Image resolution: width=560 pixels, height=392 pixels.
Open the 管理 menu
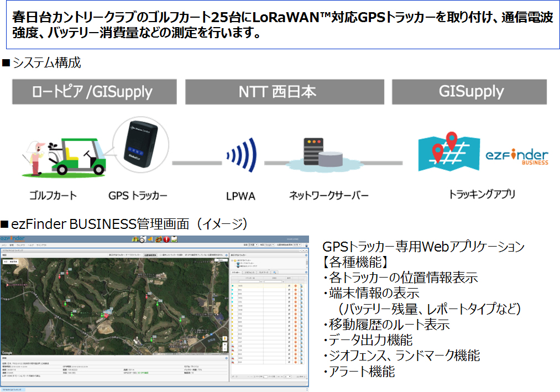(12, 245)
